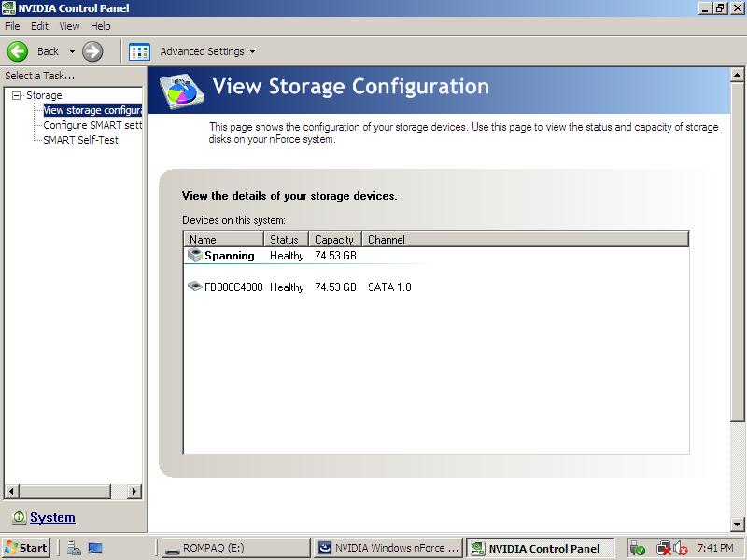The height and width of the screenshot is (560, 747).
Task: Open the File menu
Action: click(x=12, y=26)
